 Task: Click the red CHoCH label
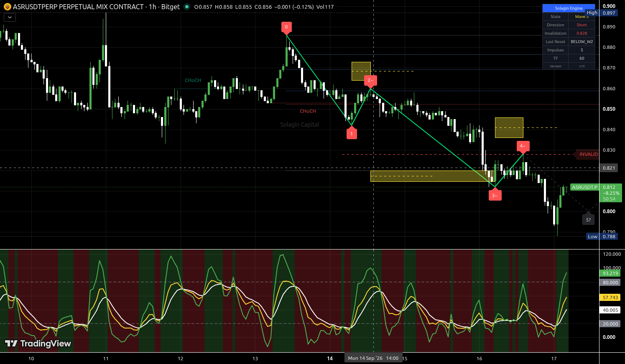tap(308, 111)
